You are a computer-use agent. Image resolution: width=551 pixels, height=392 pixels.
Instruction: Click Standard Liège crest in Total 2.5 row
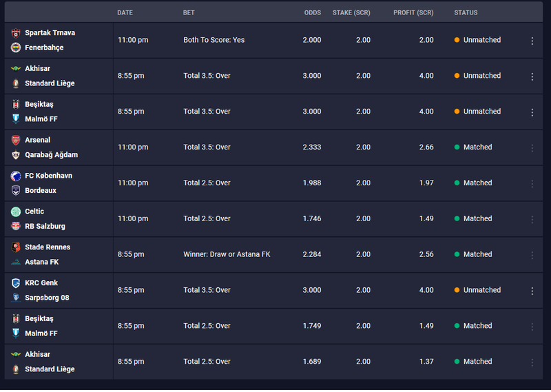(15, 369)
